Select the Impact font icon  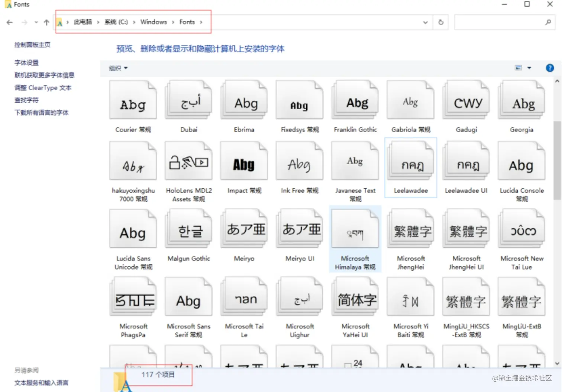point(244,161)
